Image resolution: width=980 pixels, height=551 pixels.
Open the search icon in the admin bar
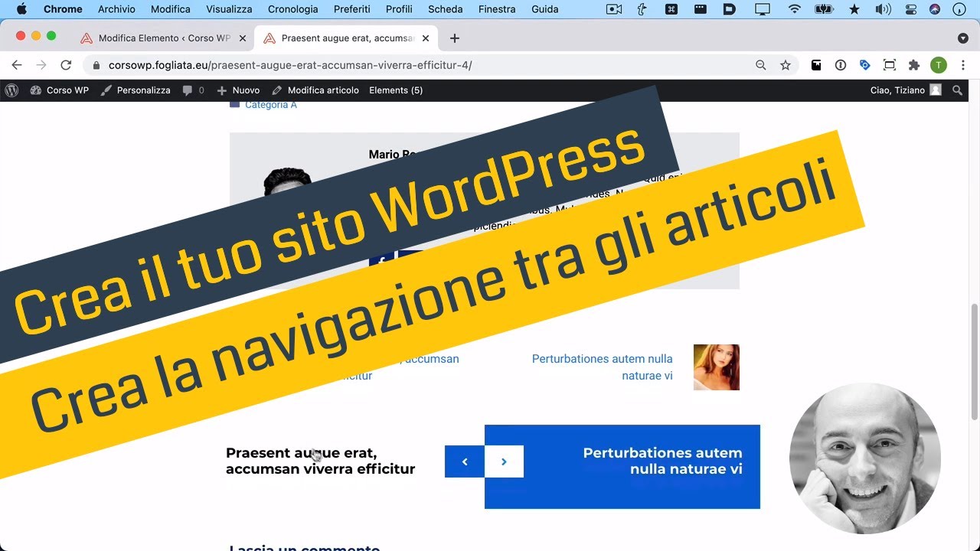[957, 90]
